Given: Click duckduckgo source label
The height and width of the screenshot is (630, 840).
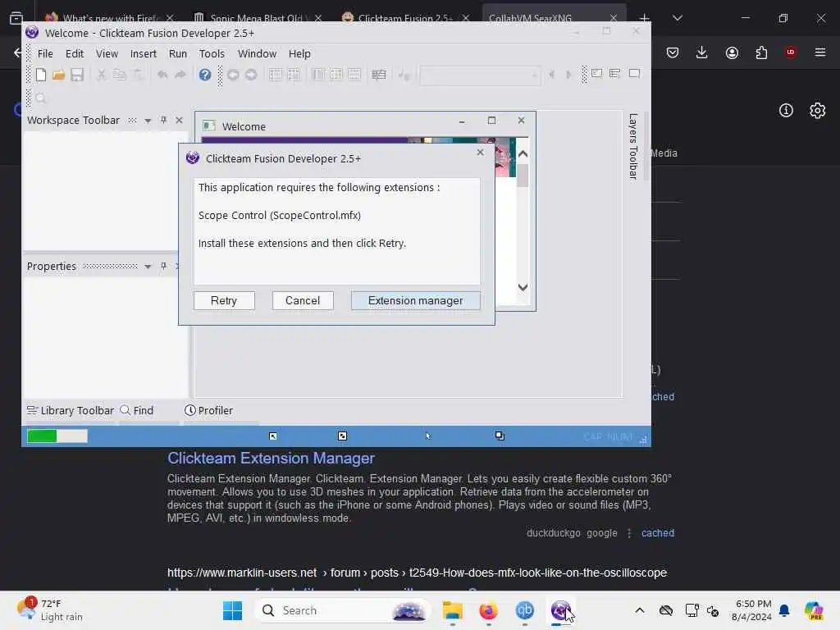Looking at the screenshot, I should tap(554, 533).
